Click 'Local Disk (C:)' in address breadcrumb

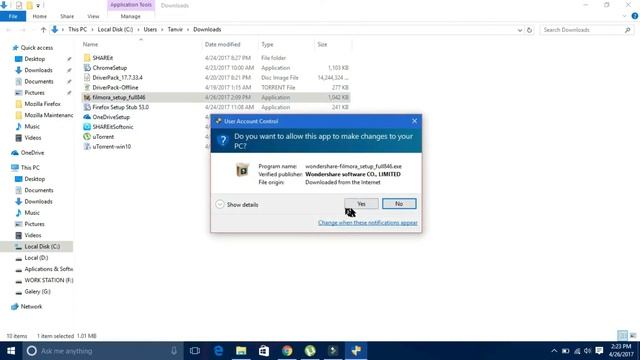click(115, 29)
